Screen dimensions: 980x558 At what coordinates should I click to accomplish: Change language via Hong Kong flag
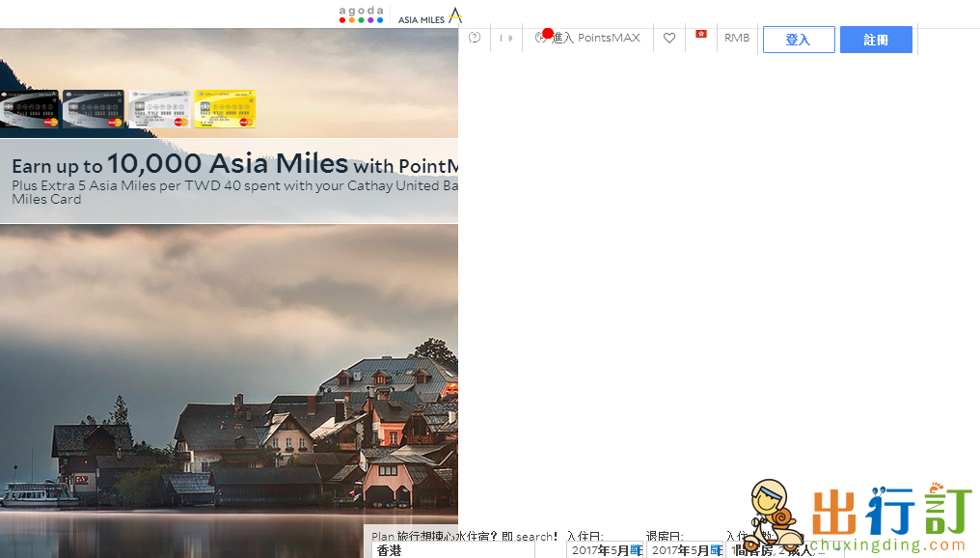click(701, 34)
